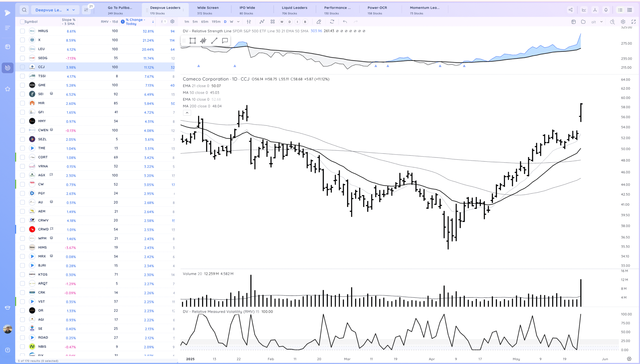
Task: Select the CCJ row checkbox
Action: coord(22,67)
